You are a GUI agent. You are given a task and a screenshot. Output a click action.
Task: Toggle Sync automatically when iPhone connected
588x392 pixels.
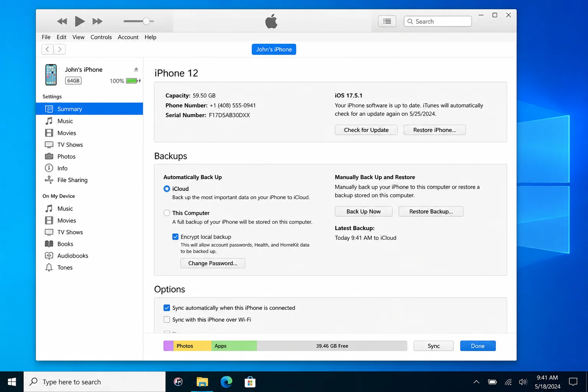[x=167, y=308]
